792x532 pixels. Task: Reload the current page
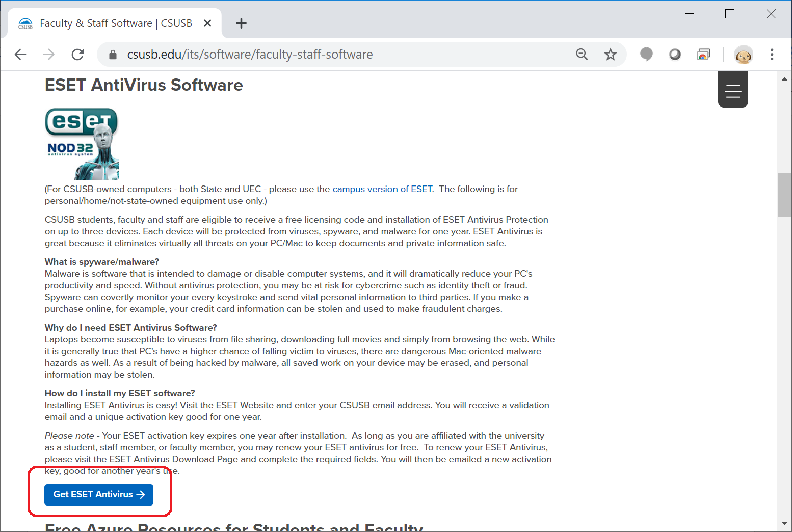77,55
